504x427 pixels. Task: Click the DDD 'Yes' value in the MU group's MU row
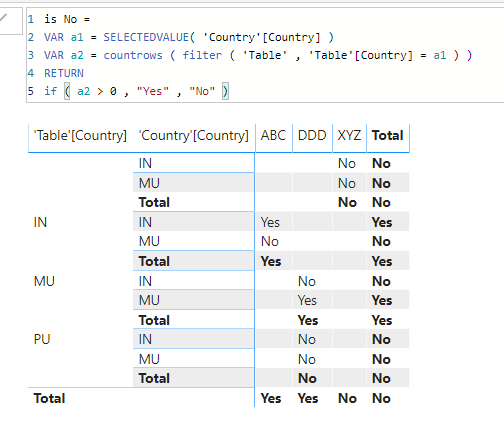tap(307, 300)
